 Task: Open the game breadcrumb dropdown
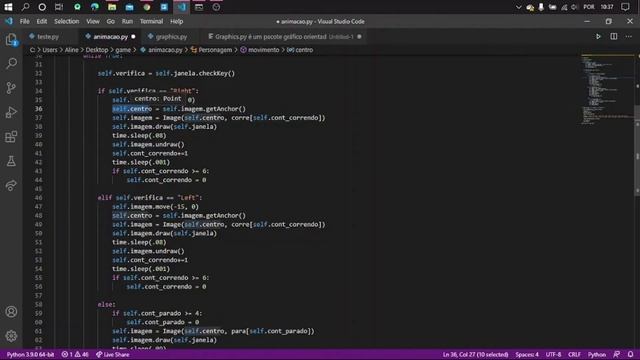click(123, 50)
